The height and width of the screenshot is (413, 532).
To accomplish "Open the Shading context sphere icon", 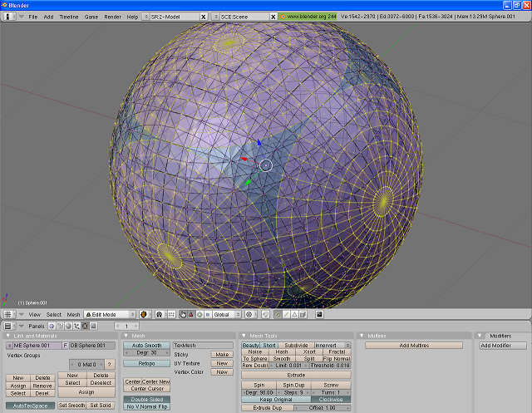I will (x=68, y=327).
